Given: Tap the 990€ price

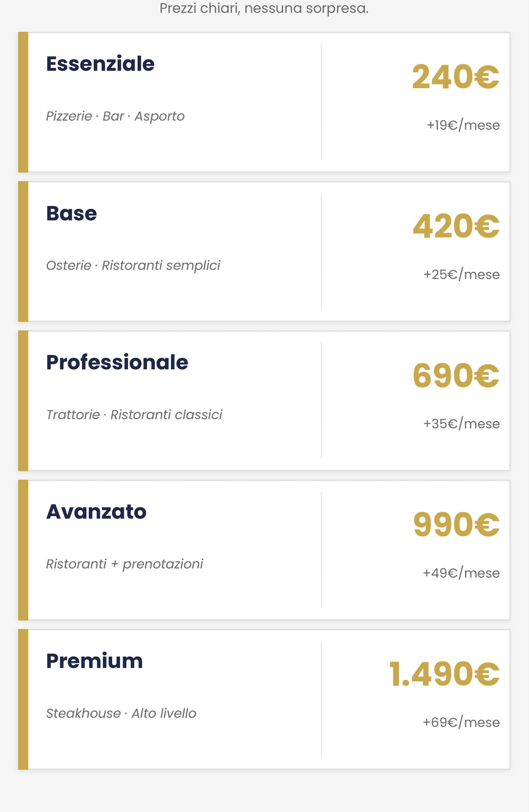Looking at the screenshot, I should click(456, 525).
